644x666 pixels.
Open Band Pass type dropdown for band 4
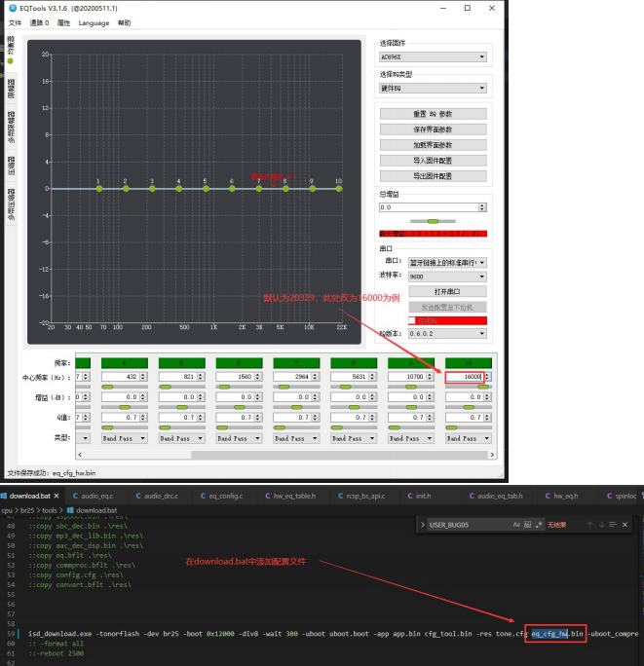click(x=125, y=438)
